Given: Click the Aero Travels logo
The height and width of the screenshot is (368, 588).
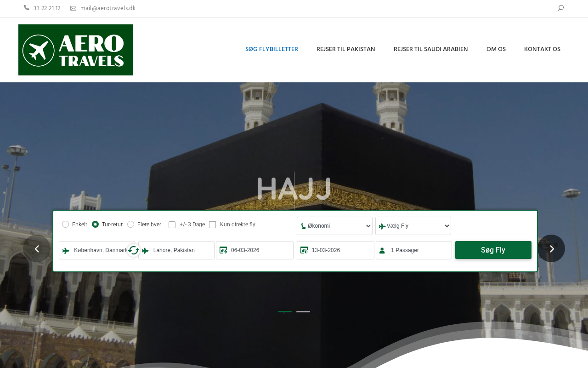Looking at the screenshot, I should pyautogui.click(x=76, y=50).
